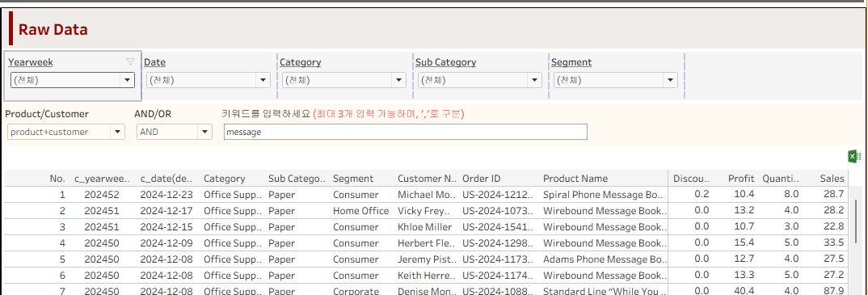Click date '2024-12-15' cell

(166, 227)
